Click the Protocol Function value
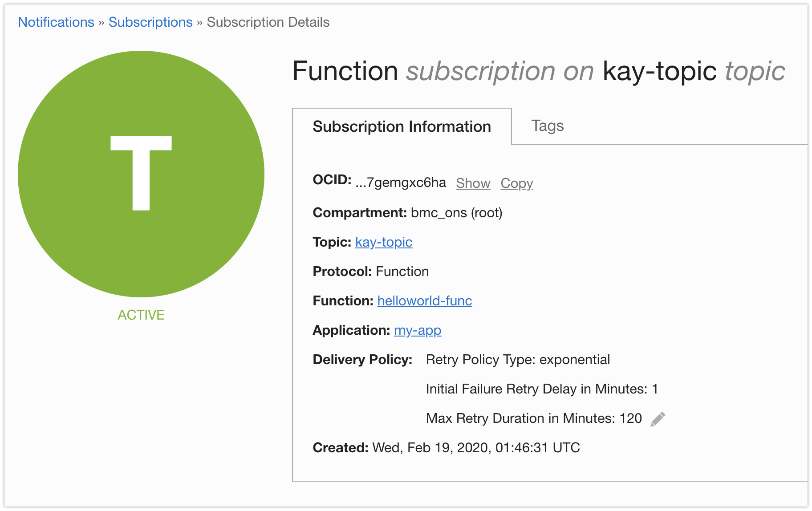Image resolution: width=812 pixels, height=511 pixels. point(402,272)
